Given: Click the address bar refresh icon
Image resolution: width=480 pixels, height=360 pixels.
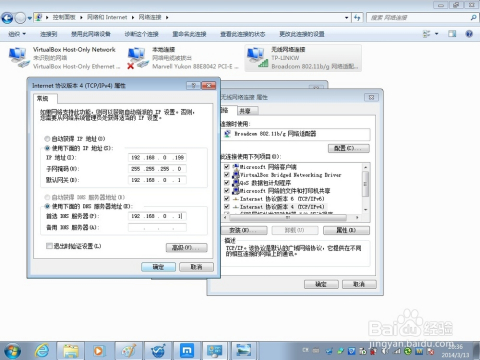Looking at the screenshot, I should pyautogui.click(x=357, y=18).
